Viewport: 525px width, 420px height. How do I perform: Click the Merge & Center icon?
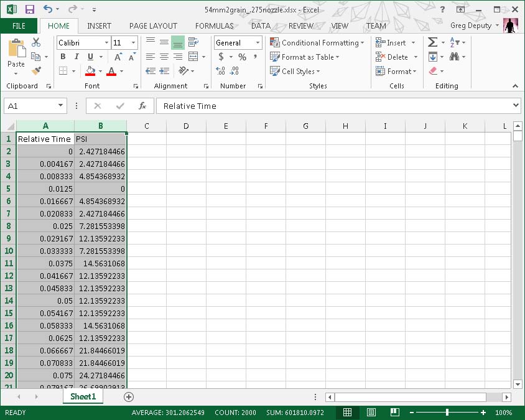pyautogui.click(x=193, y=57)
